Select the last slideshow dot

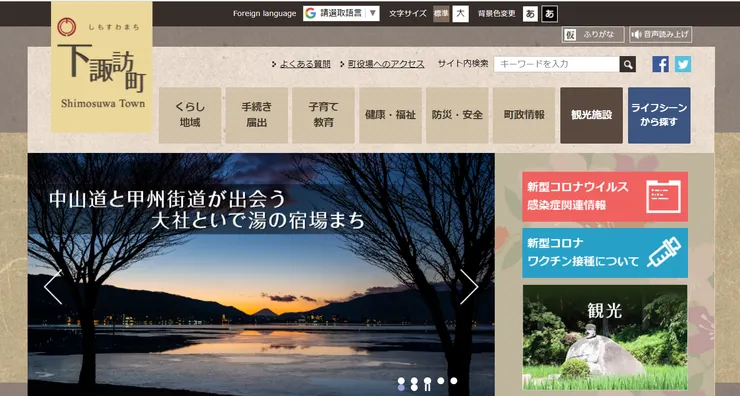pos(454,380)
